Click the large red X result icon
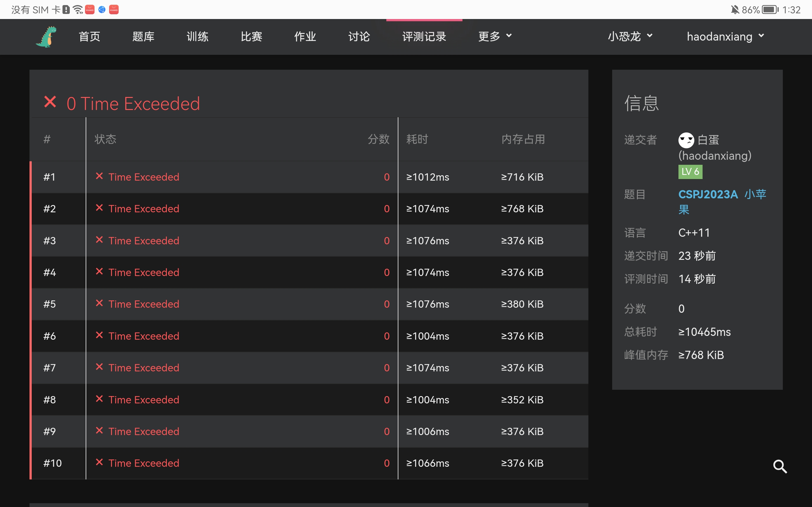This screenshot has width=812, height=507. coord(50,102)
